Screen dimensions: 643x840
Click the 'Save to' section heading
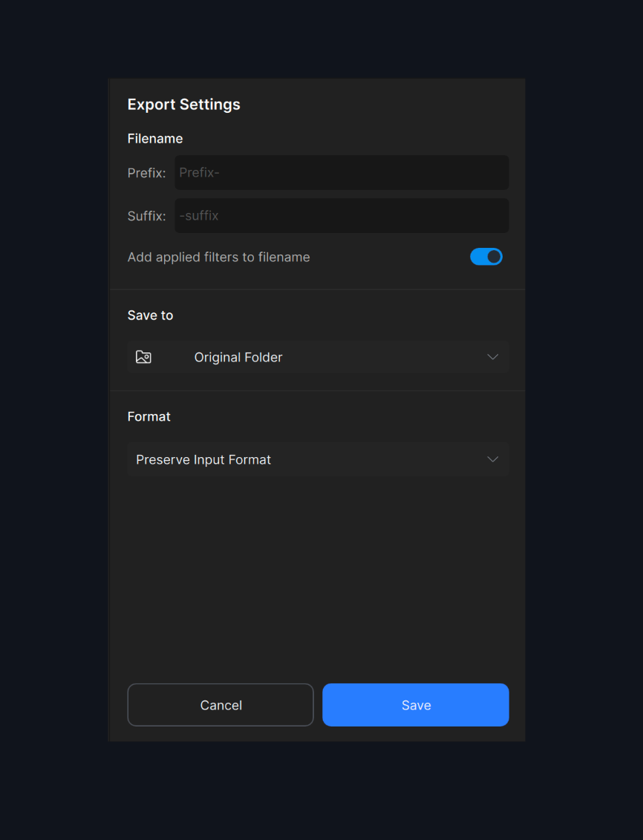tap(150, 315)
